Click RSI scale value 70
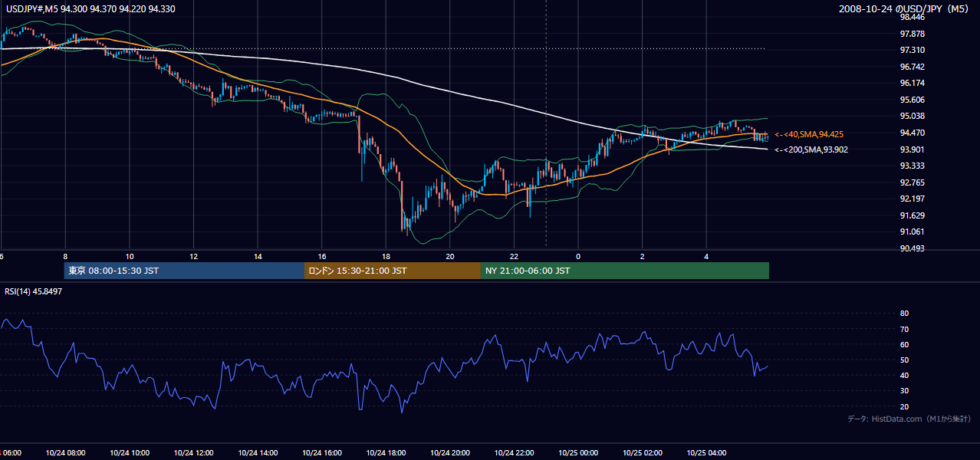 pyautogui.click(x=904, y=329)
